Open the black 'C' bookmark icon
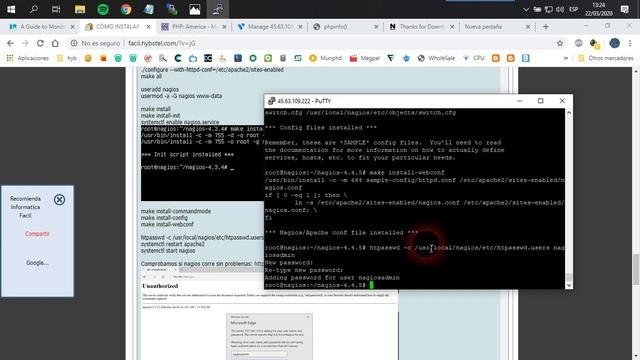This screenshot has width=640, height=360. (x=178, y=58)
